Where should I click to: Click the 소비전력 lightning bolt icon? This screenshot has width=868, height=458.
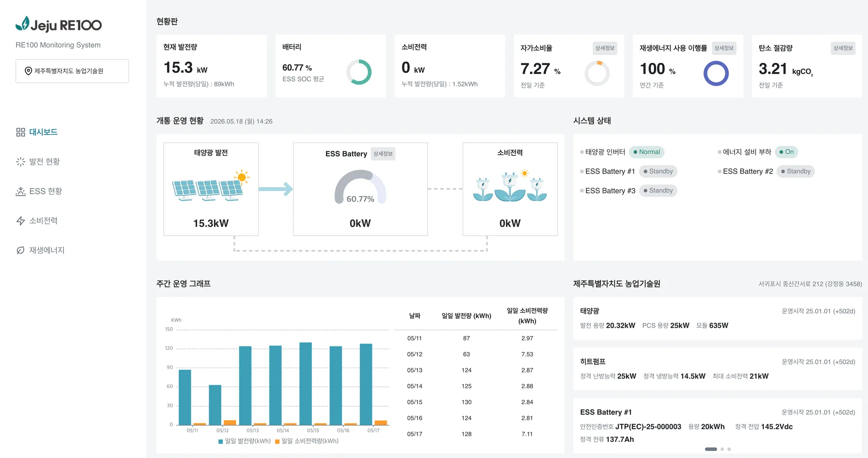coord(20,221)
